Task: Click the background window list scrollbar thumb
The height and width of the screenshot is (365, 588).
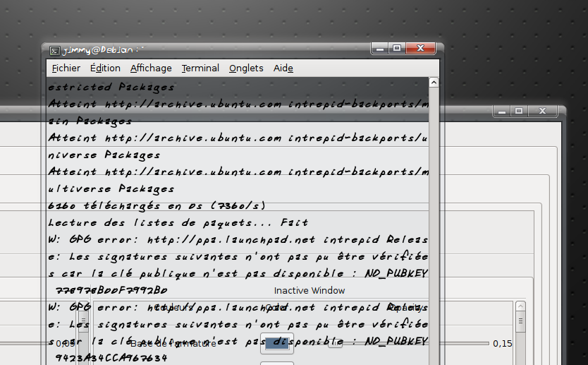Action: (x=520, y=321)
